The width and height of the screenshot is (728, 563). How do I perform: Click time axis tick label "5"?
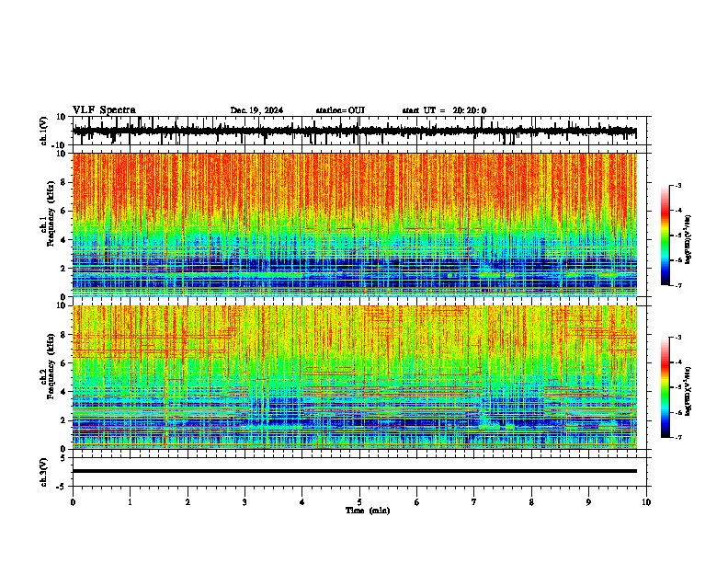(359, 501)
